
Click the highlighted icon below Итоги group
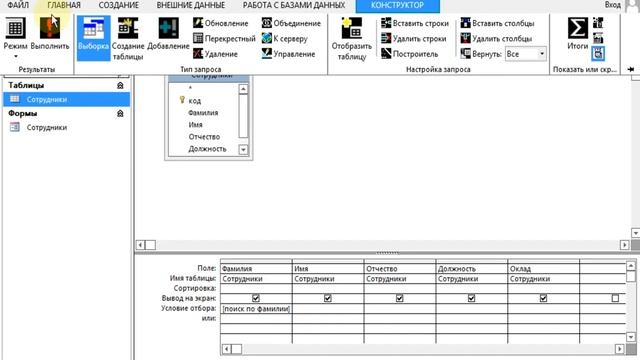click(x=598, y=53)
